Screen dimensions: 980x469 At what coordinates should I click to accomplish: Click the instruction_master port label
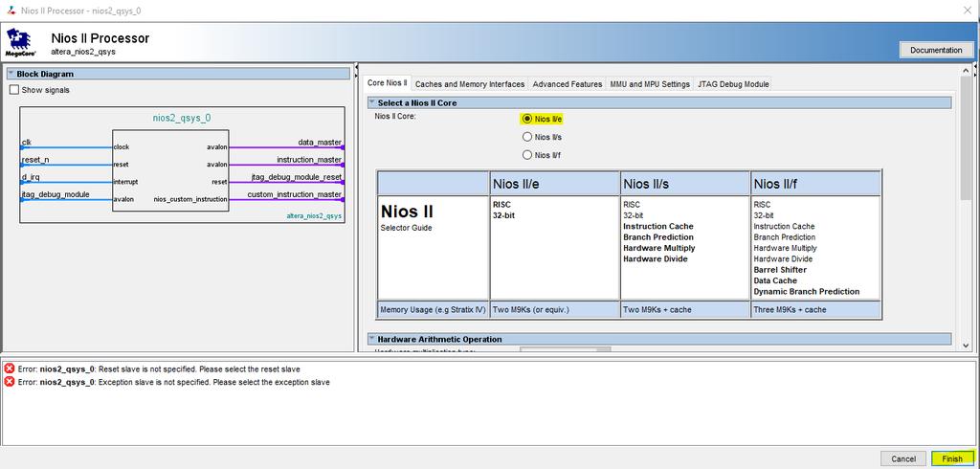(309, 160)
